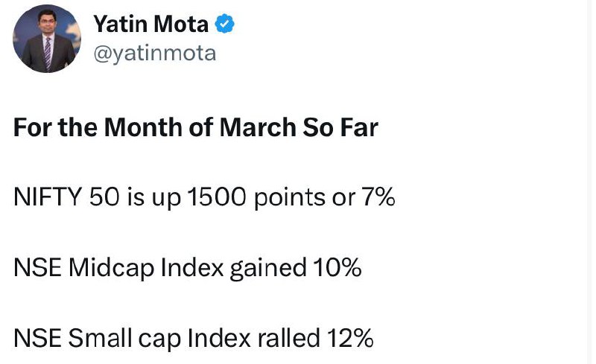Open Yatin Mota's profile picture

tap(47, 39)
